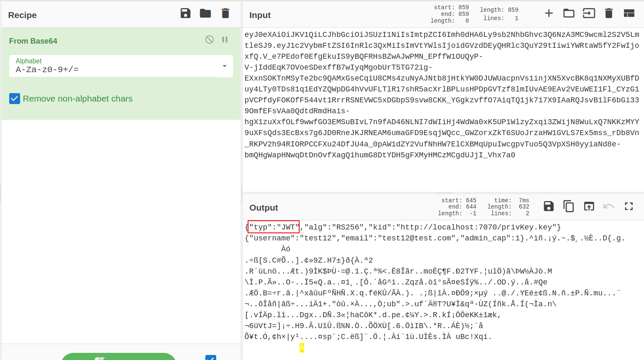Clear the recipe with trash icon
The width and height of the screenshot is (644, 360).
coord(225,13)
